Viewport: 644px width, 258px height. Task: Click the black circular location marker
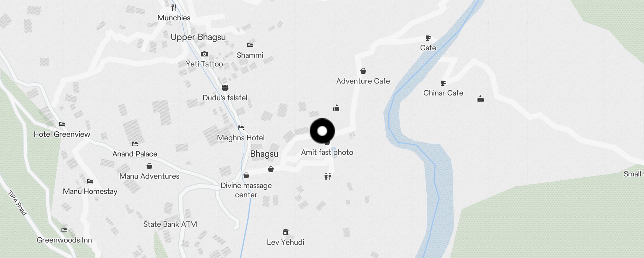[322, 131]
